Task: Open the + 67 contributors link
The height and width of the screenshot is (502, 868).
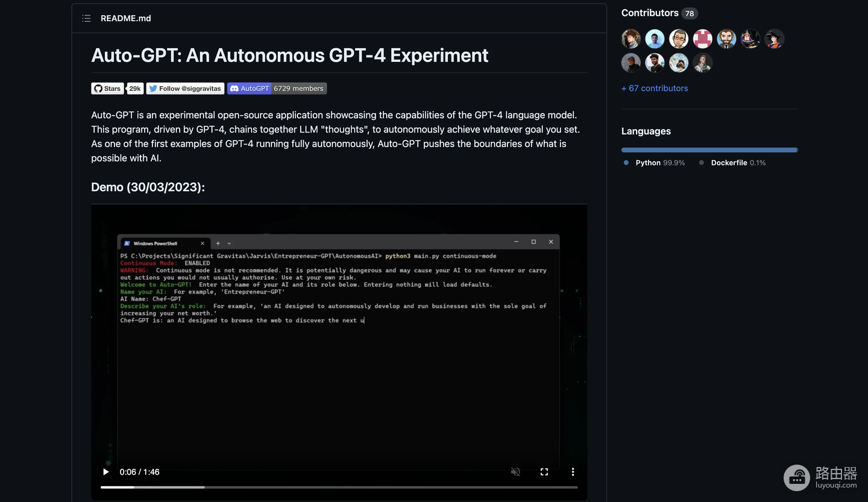Action: pos(655,88)
